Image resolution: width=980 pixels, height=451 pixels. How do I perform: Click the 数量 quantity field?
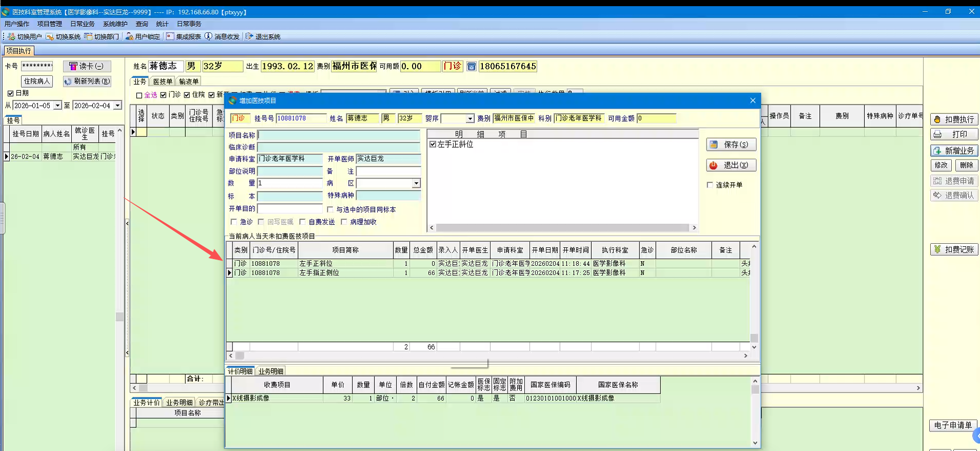[x=290, y=183]
